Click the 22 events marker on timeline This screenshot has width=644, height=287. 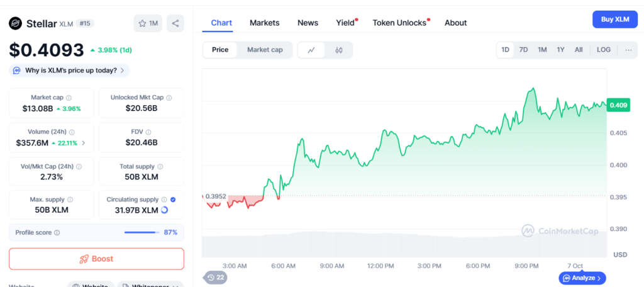(x=215, y=277)
